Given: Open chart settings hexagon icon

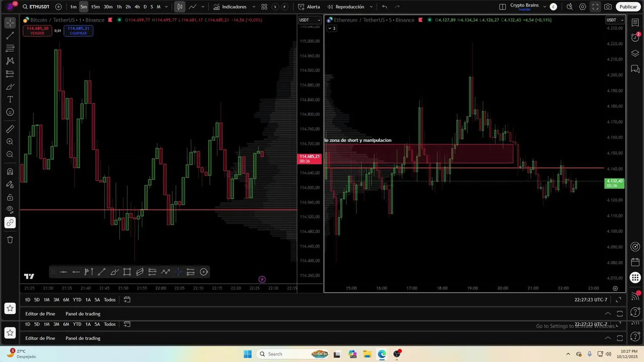Looking at the screenshot, I should tap(583, 7).
